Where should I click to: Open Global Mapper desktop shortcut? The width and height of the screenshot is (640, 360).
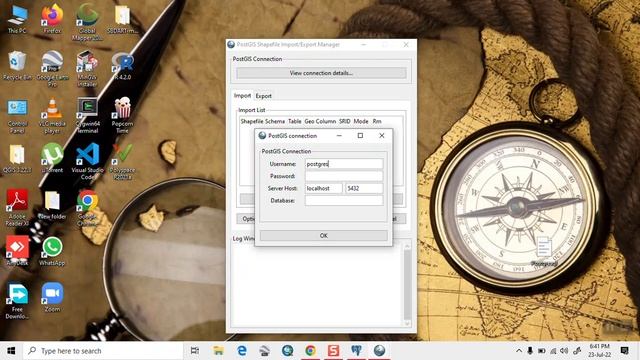click(x=87, y=22)
